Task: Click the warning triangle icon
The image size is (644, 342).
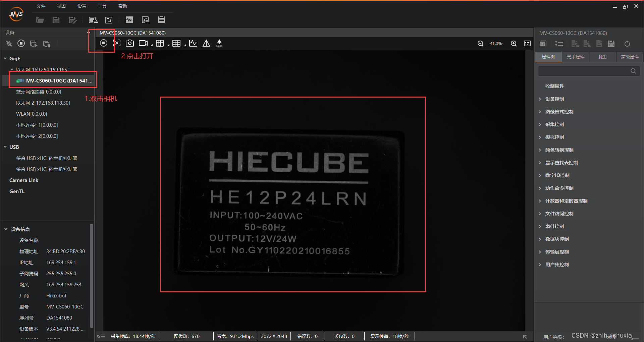Action: click(206, 43)
